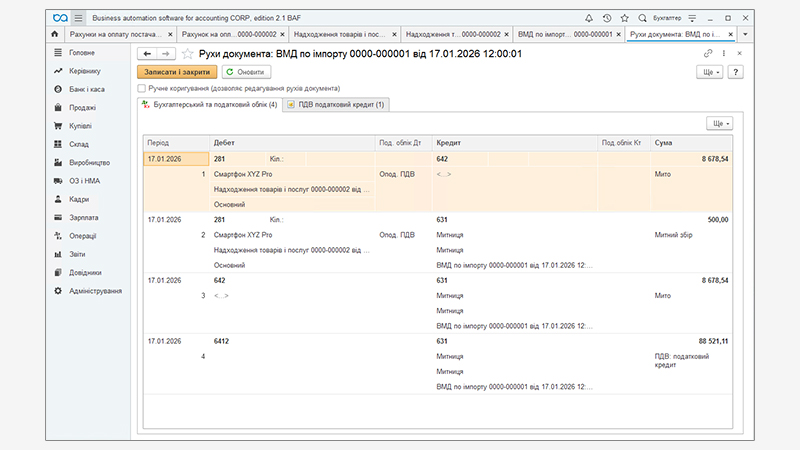The height and width of the screenshot is (450, 800).
Task: Navigate back with left arrow button
Action: point(147,53)
